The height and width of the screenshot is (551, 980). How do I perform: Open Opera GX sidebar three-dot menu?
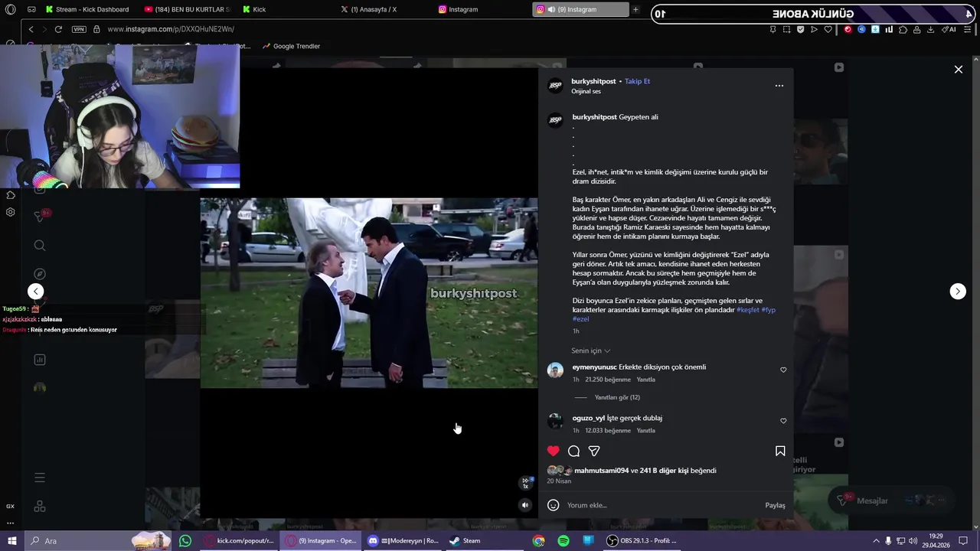pyautogui.click(x=11, y=523)
